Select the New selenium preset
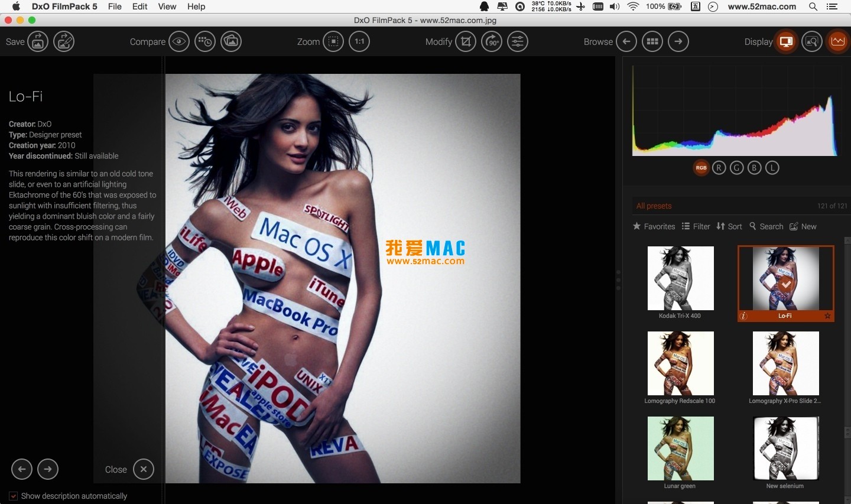The width and height of the screenshot is (851, 504). [785, 448]
